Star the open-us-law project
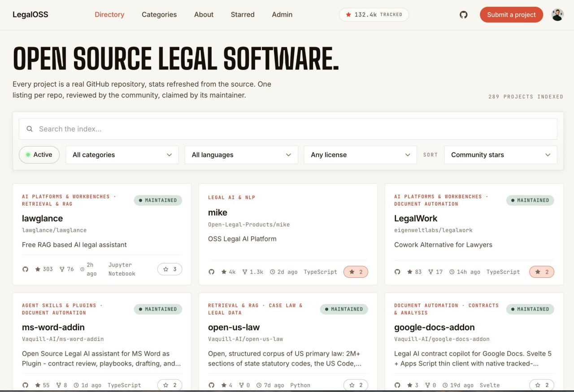 (x=356, y=385)
